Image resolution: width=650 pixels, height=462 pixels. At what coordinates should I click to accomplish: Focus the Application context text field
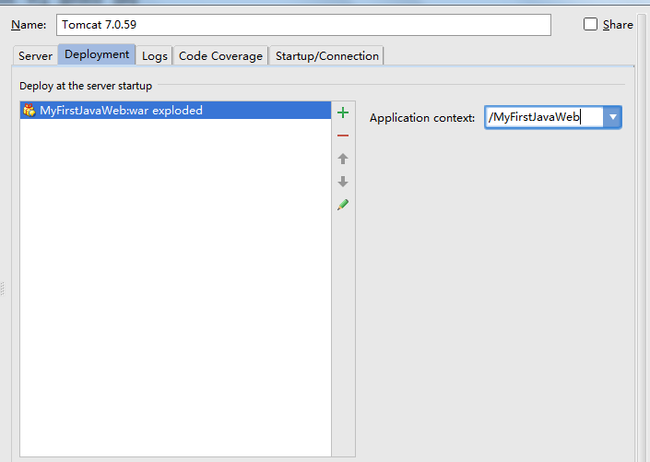(544, 117)
